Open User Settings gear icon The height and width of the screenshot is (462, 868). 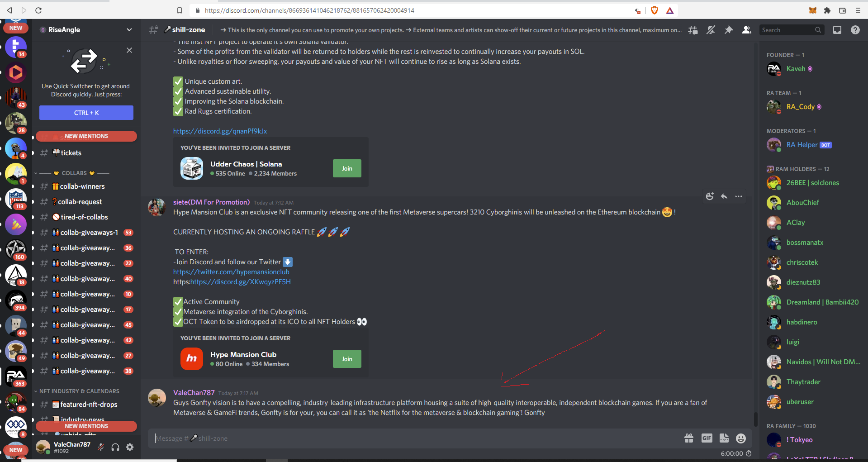130,448
